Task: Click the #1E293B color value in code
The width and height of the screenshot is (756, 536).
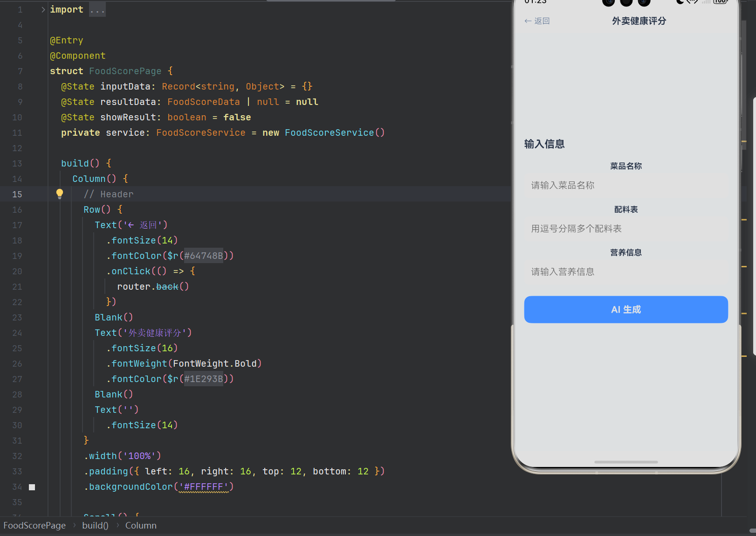Action: [204, 379]
